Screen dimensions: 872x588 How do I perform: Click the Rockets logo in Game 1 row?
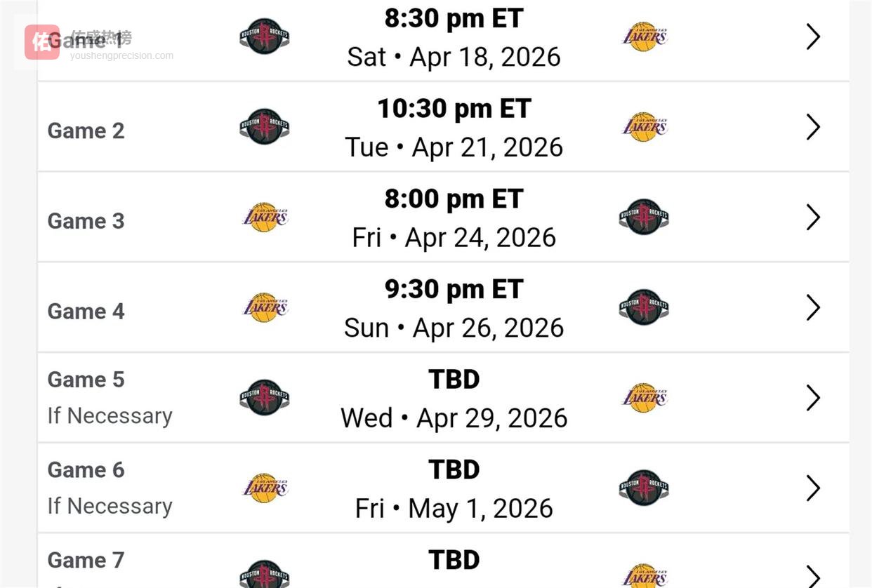coord(264,36)
